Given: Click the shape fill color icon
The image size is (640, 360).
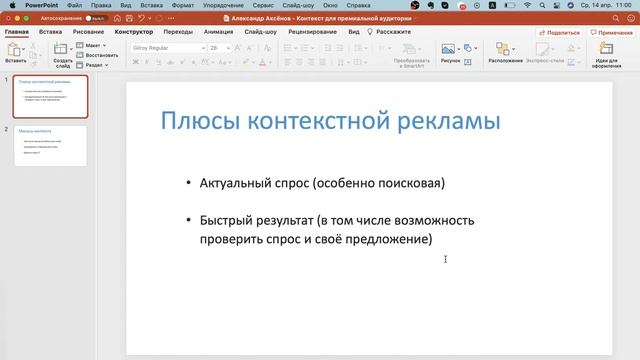Looking at the screenshot, I should click(x=571, y=48).
